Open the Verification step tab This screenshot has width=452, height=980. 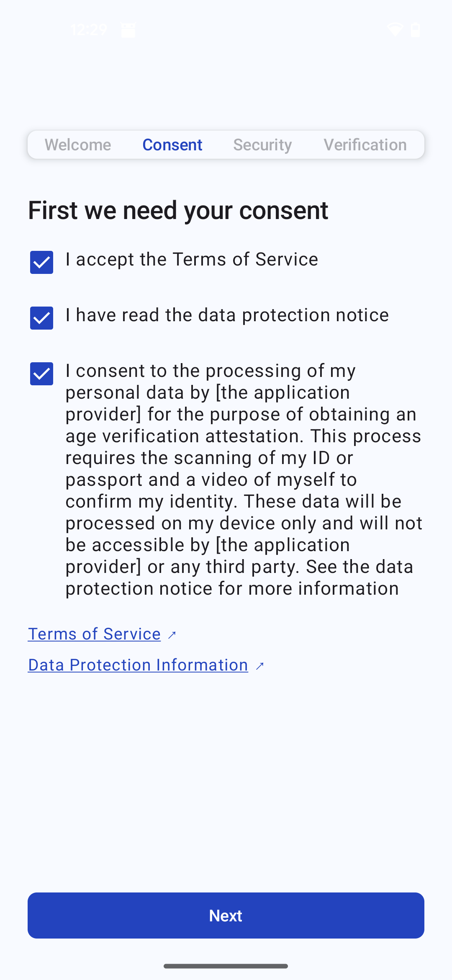(x=365, y=145)
